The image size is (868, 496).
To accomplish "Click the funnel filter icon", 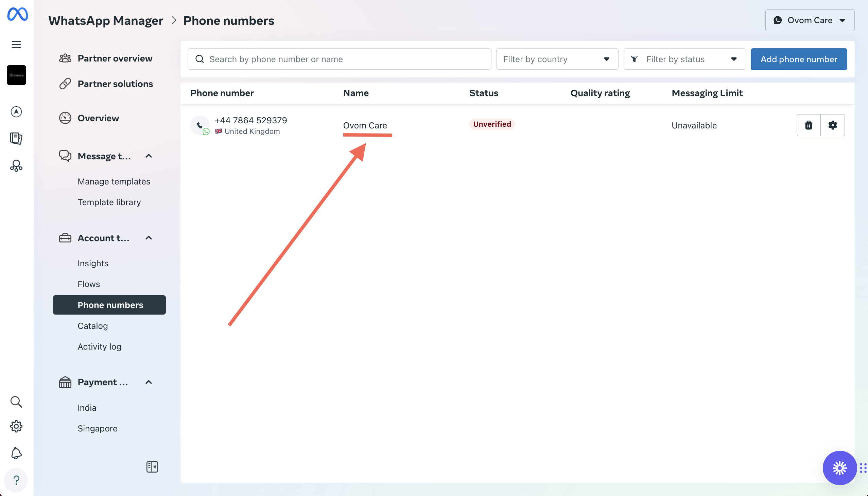I will pyautogui.click(x=634, y=59).
